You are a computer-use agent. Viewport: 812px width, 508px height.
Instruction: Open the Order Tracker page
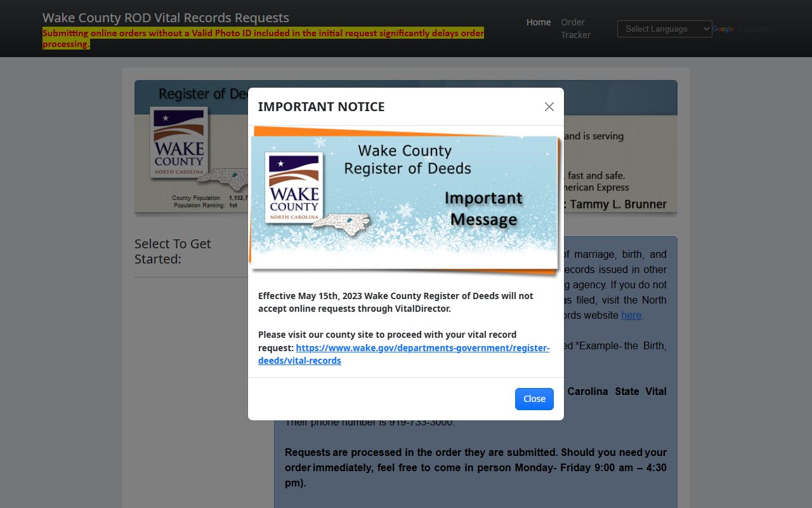click(x=575, y=29)
